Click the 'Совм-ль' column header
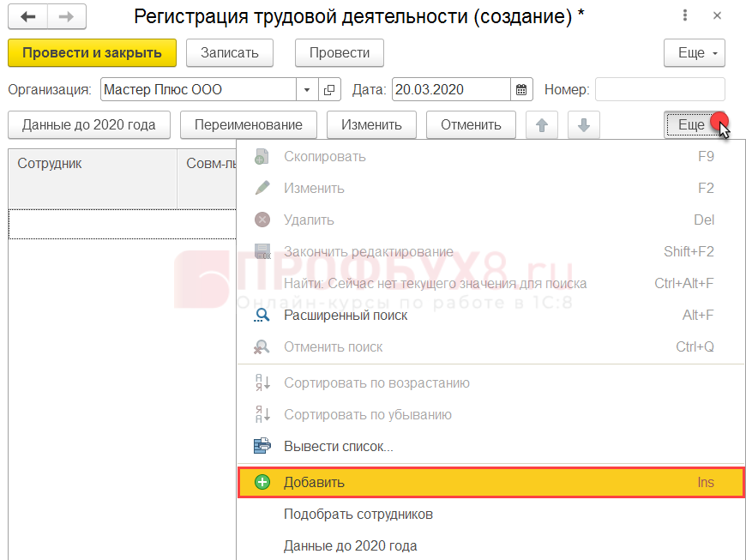Image resolution: width=746 pixels, height=560 pixels. pos(207,179)
